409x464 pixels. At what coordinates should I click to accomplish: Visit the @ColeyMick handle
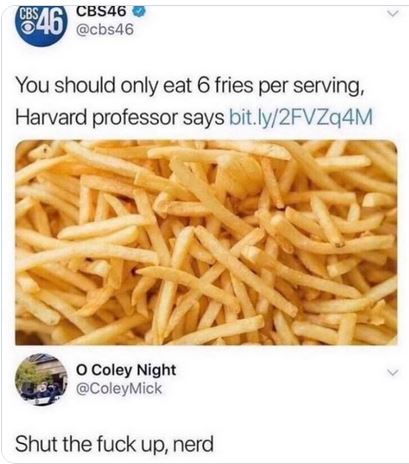click(119, 389)
